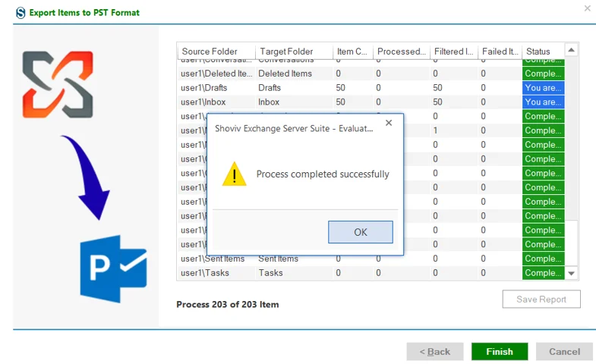This screenshot has width=596, height=364.
Task: Click the yellow warning triangle icon
Action: click(234, 174)
